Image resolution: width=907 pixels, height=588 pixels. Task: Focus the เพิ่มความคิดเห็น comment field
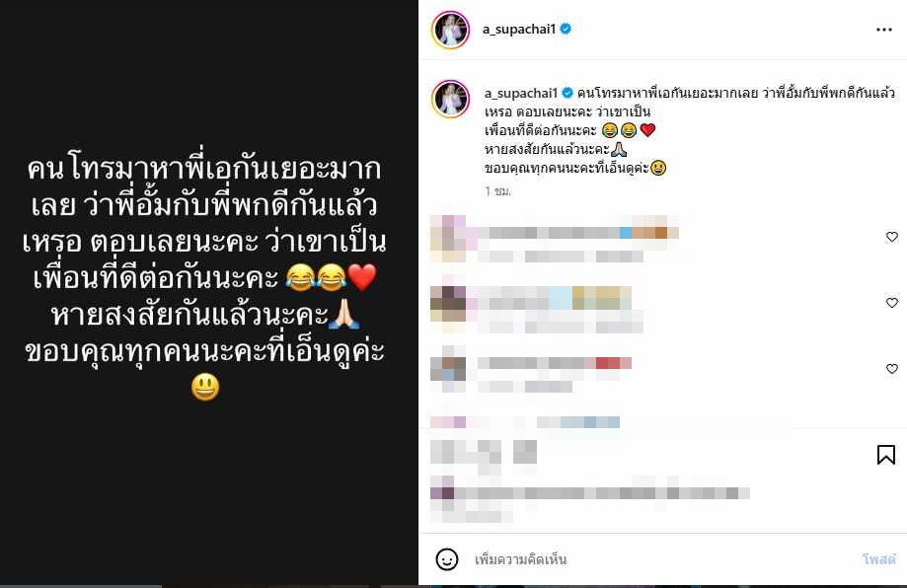coord(659,559)
